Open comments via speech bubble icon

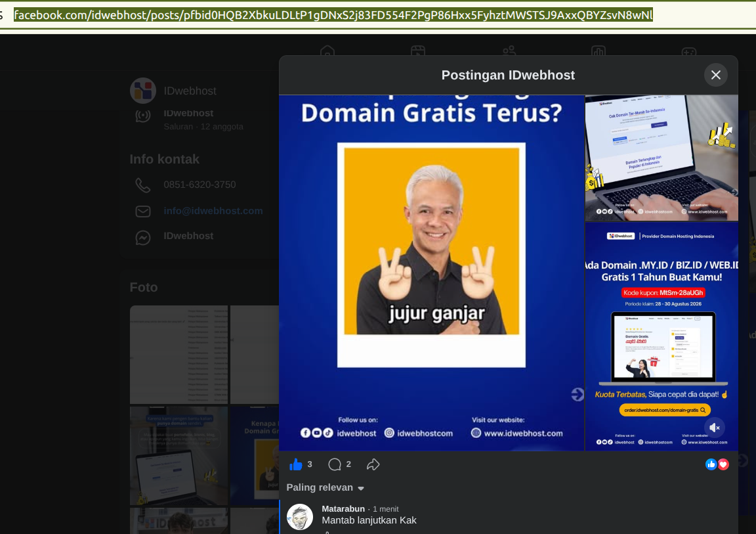(335, 464)
